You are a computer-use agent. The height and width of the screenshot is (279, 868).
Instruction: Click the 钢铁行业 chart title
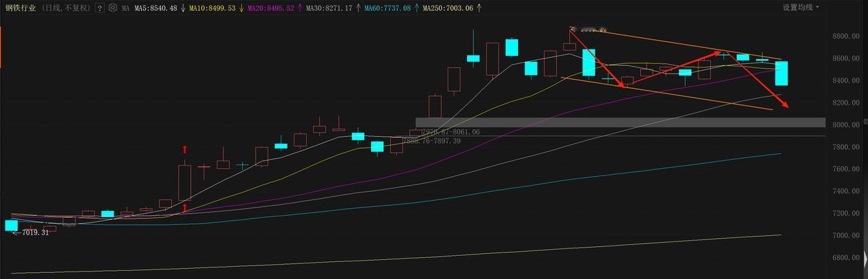pos(21,8)
